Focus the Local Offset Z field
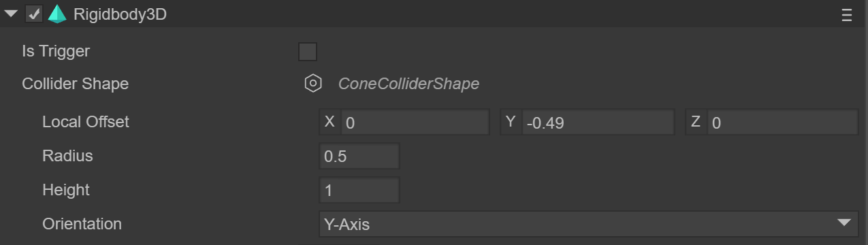Viewport: 868px width, 245px height. click(x=783, y=122)
